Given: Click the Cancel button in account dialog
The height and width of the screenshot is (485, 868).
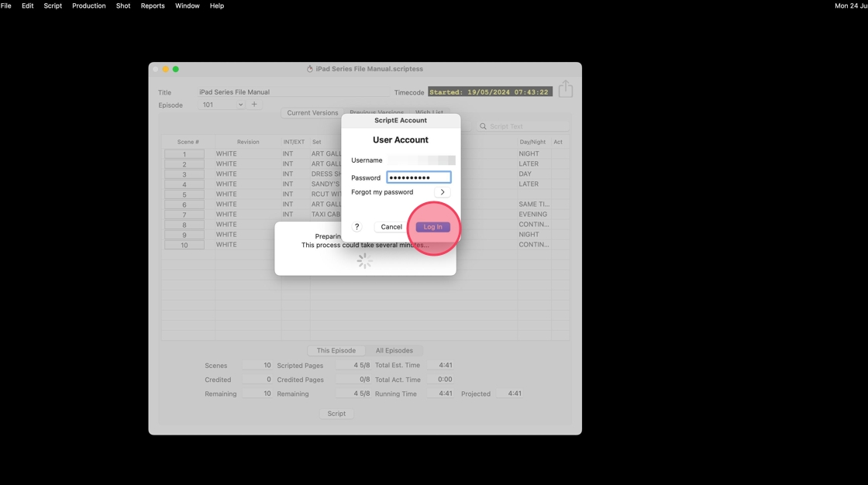Looking at the screenshot, I should tap(391, 227).
